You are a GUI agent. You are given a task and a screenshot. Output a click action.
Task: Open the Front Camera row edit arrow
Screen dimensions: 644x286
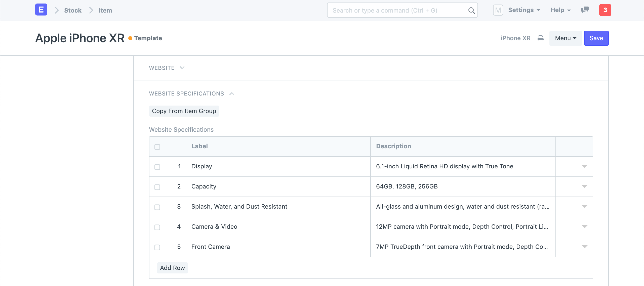point(584,247)
